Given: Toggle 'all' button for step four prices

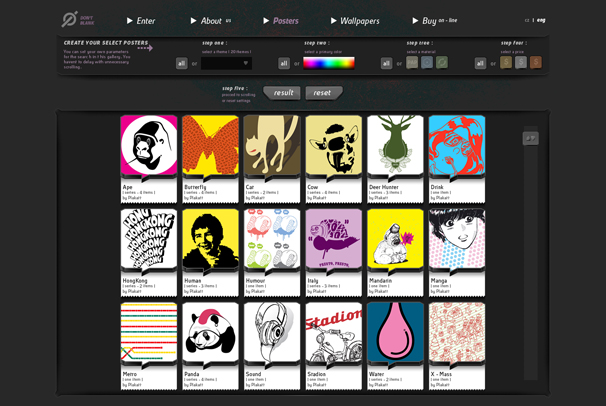Looking at the screenshot, I should [481, 63].
